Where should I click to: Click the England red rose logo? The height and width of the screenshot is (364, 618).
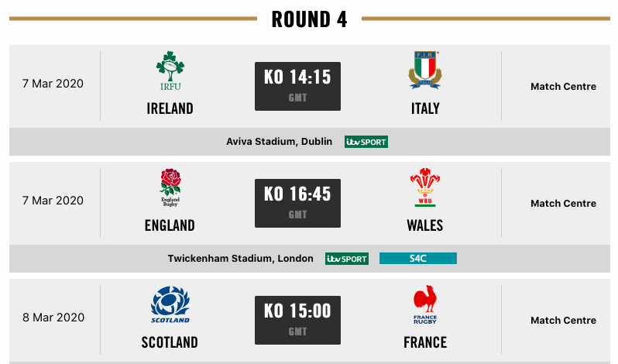pyautogui.click(x=170, y=187)
